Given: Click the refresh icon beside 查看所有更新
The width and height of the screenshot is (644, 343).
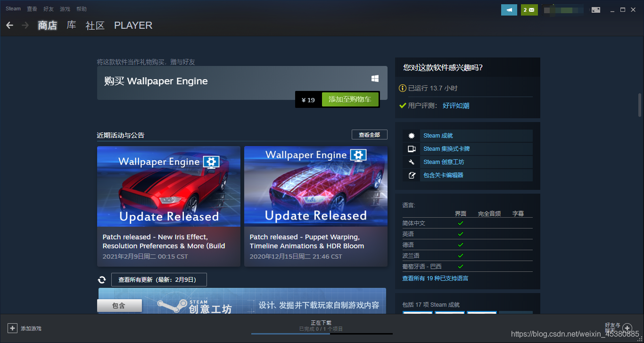Looking at the screenshot, I should coord(102,279).
